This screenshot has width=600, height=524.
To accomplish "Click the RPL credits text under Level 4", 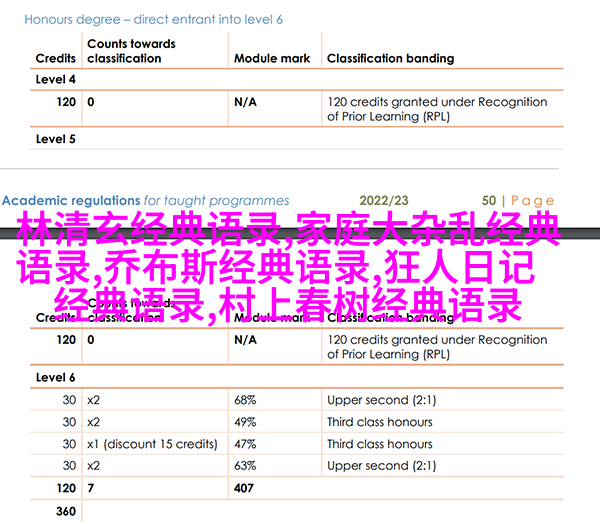I will coord(437,109).
